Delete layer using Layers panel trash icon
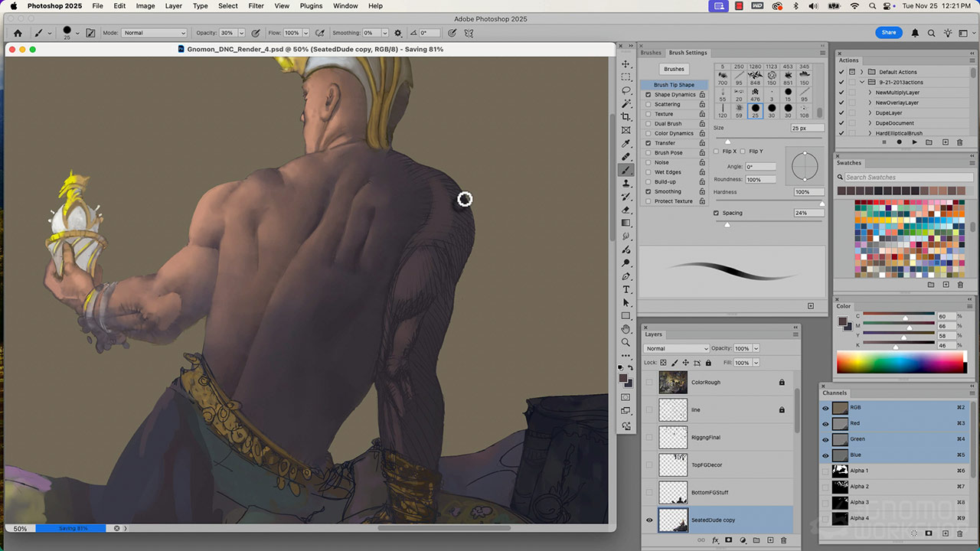The image size is (980, 551). click(783, 540)
